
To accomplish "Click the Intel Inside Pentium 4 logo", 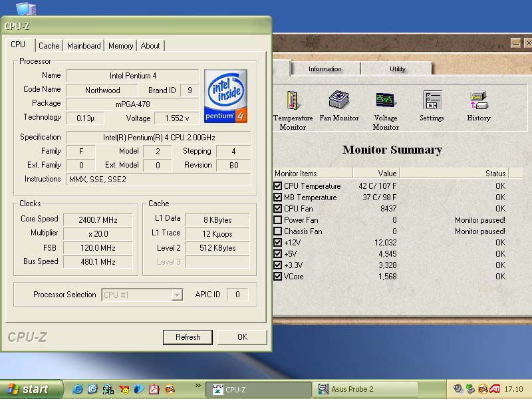I will click(x=225, y=96).
